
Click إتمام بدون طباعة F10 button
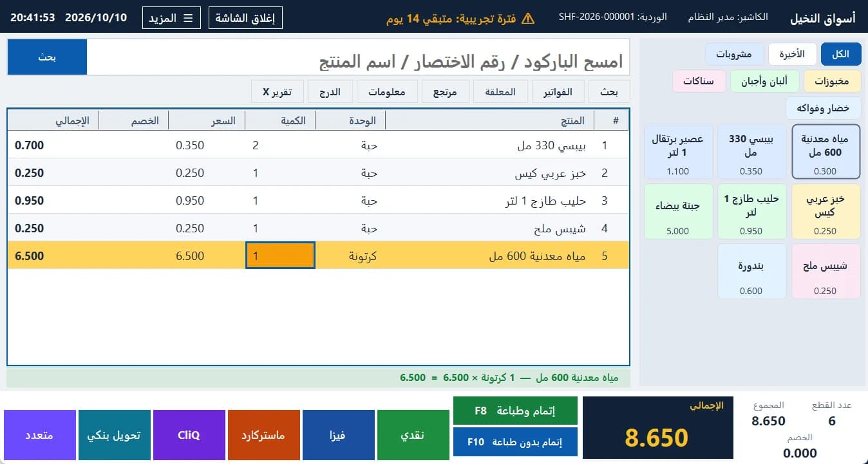[x=515, y=442]
